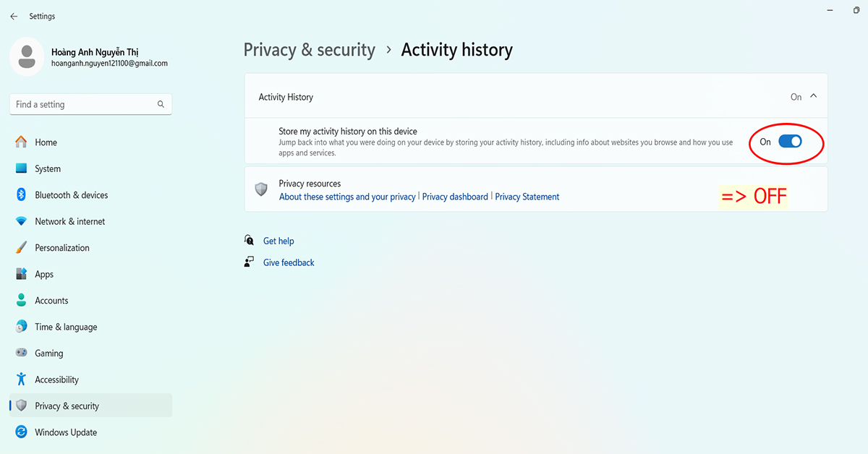Image resolution: width=868 pixels, height=454 pixels.
Task: Open About these settings and your privacy
Action: point(347,197)
